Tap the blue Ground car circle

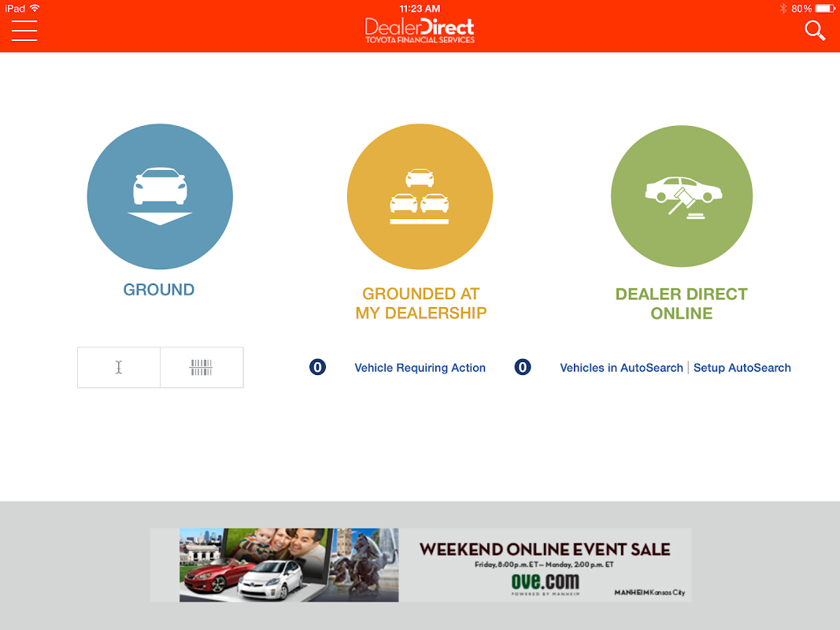(x=160, y=197)
